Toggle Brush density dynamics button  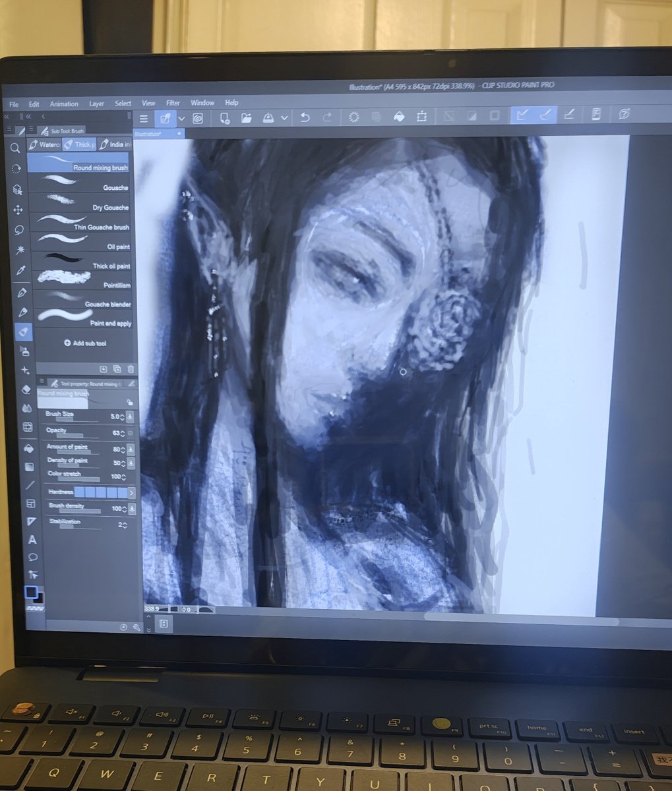click(132, 509)
